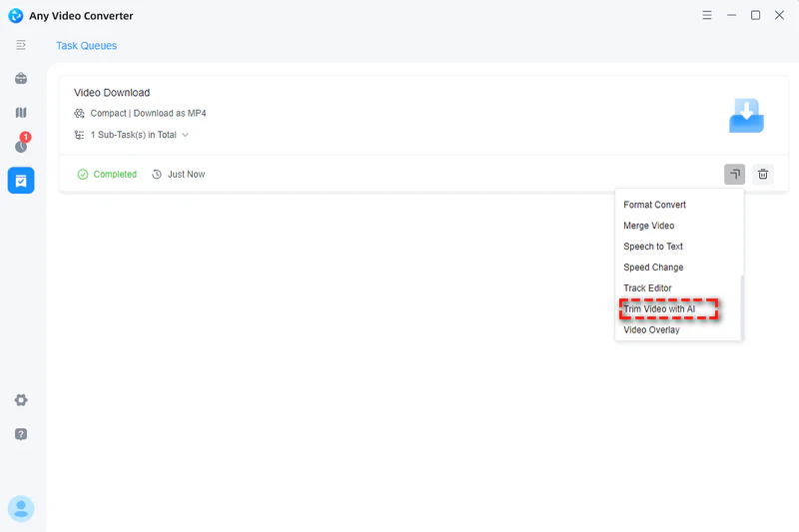
Task: Click the Task Queues heading
Action: tap(86, 46)
